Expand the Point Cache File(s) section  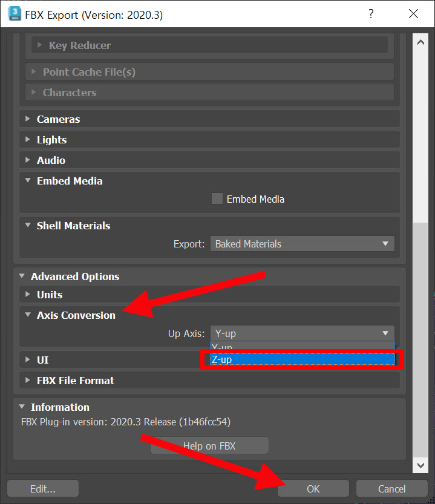209,72
